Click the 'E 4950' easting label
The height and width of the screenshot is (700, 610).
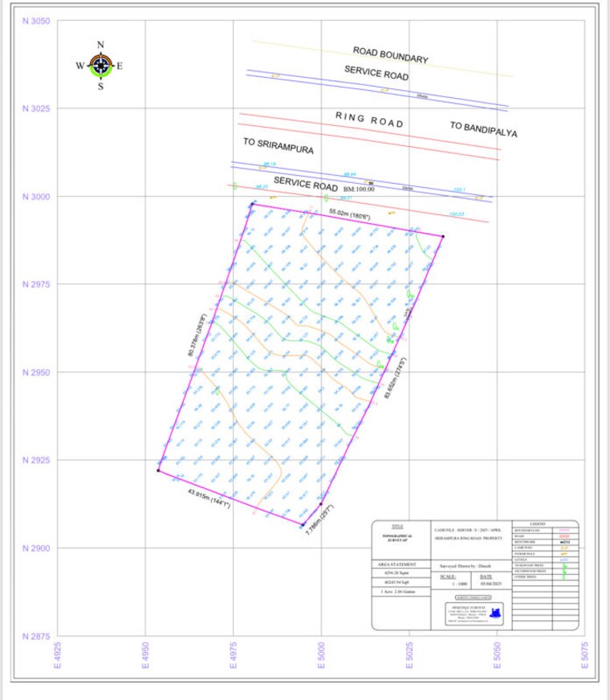(x=145, y=655)
